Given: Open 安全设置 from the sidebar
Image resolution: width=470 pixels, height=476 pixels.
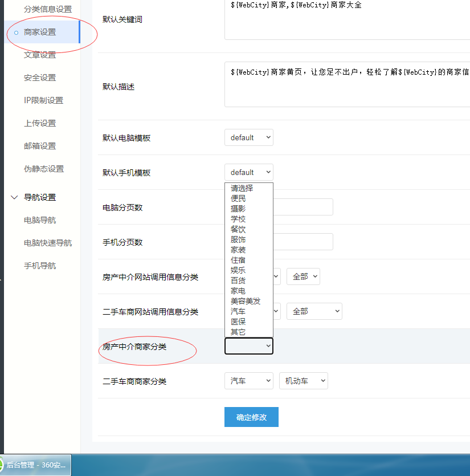Looking at the screenshot, I should (x=40, y=78).
